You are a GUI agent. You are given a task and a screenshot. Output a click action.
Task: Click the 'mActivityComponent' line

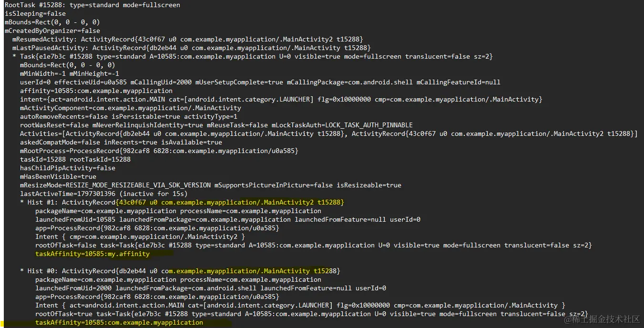(131, 108)
